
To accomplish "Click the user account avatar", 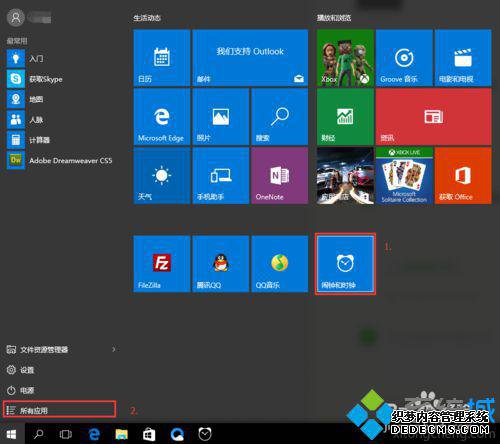I will [16, 17].
